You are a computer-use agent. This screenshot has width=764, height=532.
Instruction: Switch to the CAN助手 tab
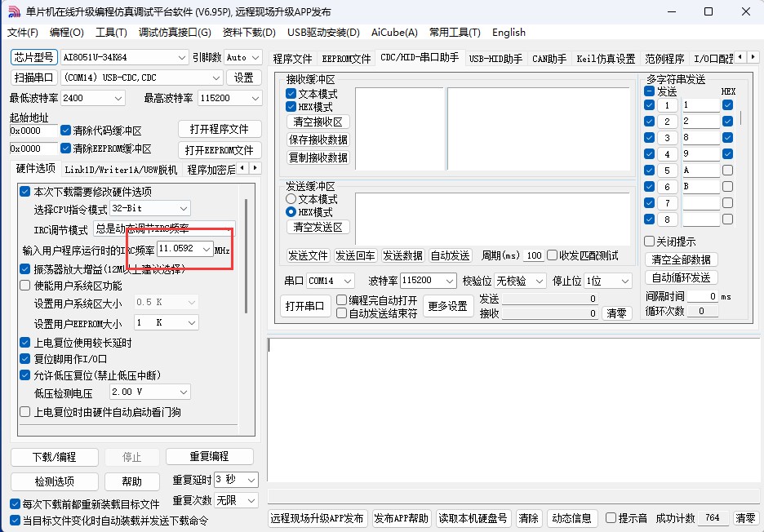(x=549, y=59)
